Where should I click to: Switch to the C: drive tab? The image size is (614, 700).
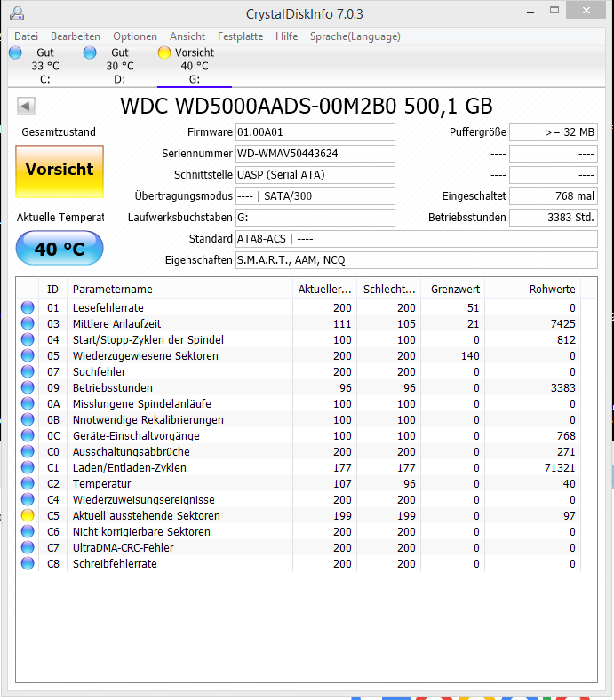[44, 66]
